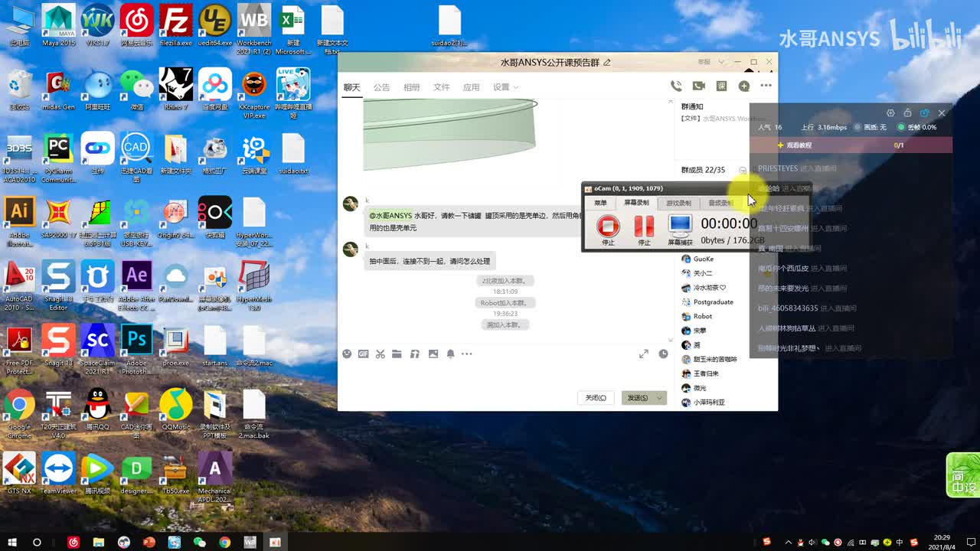Screen dimensions: 980x551
Task: Switch to the oCam 屏幕录制 tab
Action: tap(636, 203)
